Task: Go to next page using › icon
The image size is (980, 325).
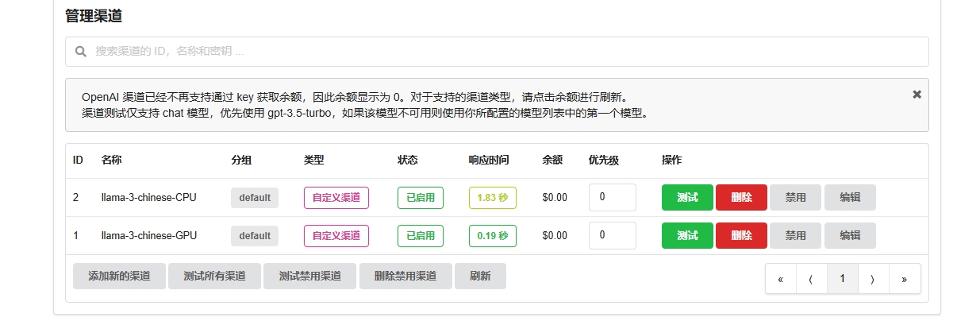Action: click(873, 279)
